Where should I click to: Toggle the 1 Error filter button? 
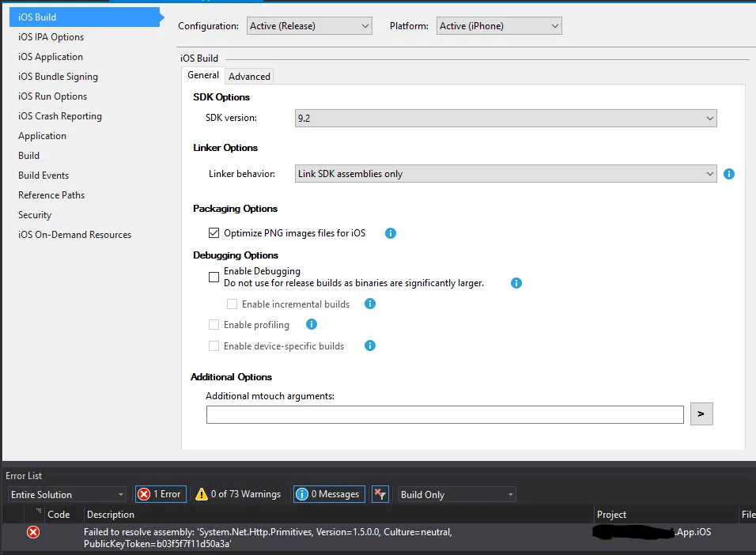(x=161, y=494)
